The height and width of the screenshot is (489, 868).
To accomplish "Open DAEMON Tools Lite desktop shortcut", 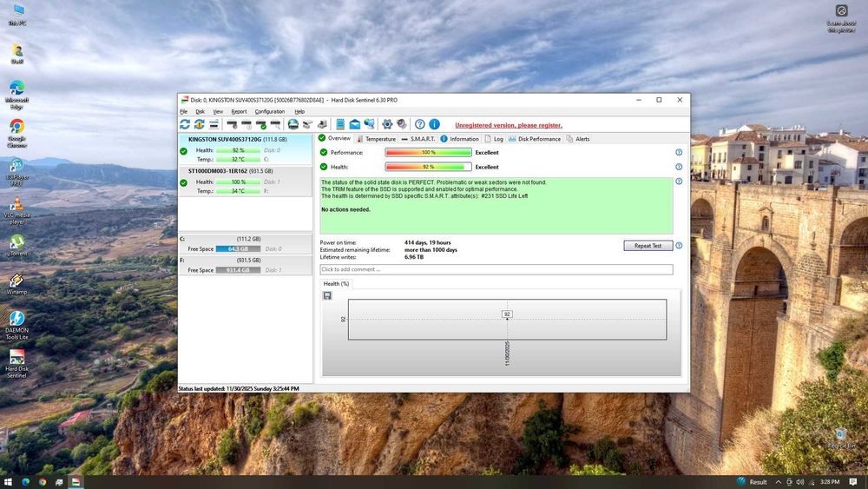I will click(16, 325).
